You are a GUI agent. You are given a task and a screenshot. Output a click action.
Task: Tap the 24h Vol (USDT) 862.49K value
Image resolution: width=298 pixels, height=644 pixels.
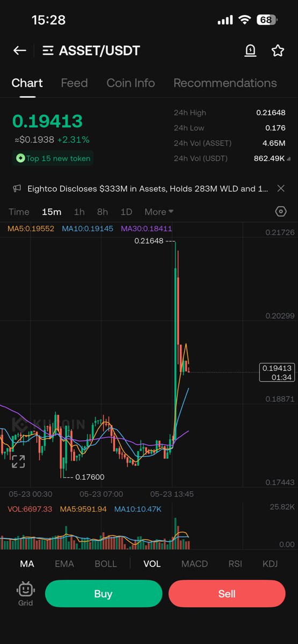coord(270,158)
